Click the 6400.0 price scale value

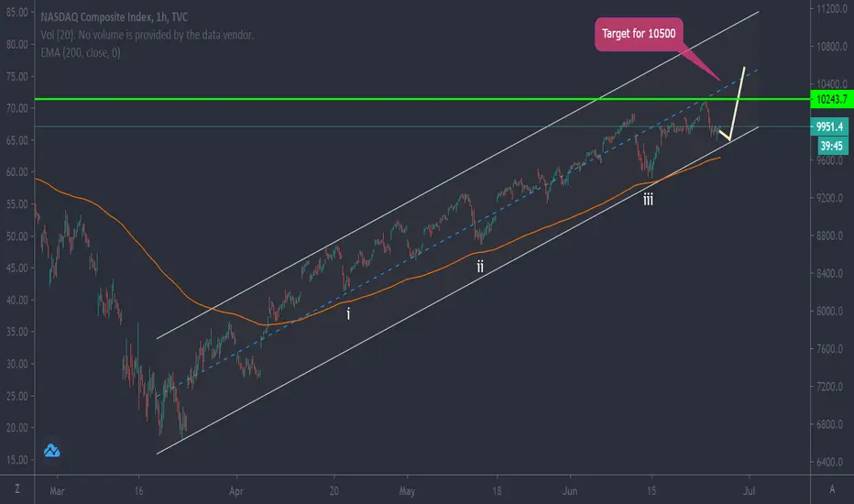coord(831,462)
